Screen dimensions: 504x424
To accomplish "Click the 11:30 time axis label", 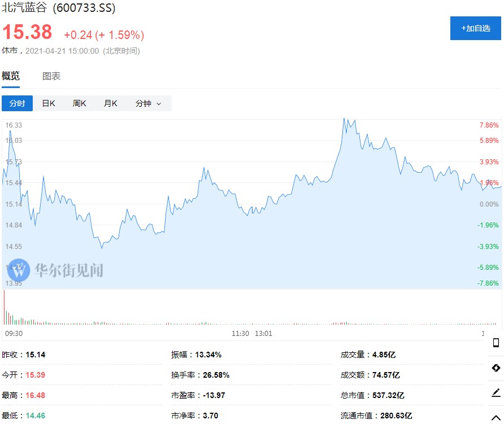I will (x=241, y=334).
